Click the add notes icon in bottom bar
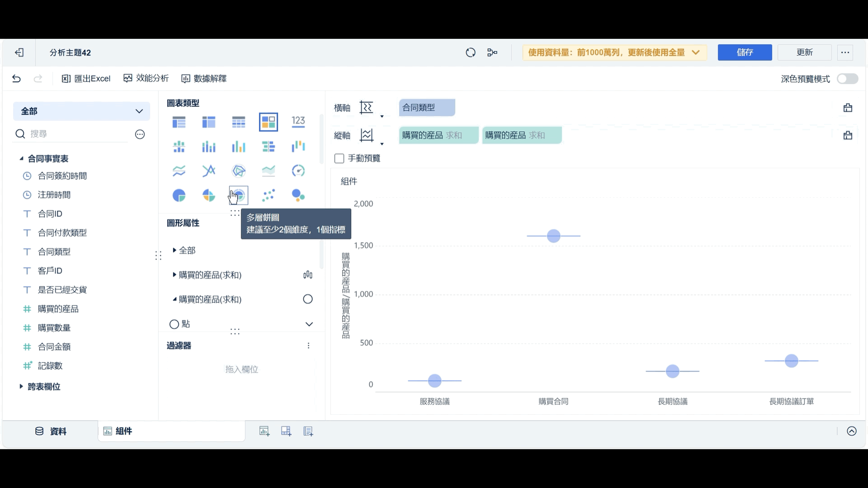The width and height of the screenshot is (868, 488). point(308,431)
